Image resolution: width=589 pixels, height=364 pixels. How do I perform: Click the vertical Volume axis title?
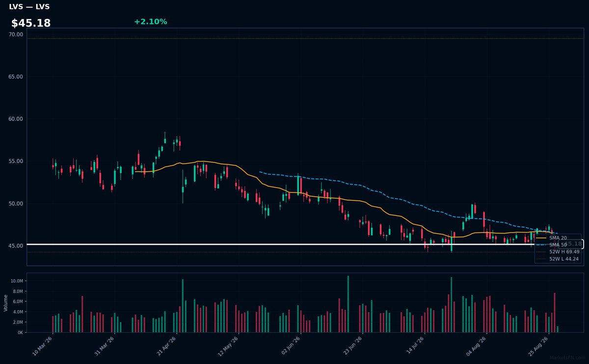5,303
